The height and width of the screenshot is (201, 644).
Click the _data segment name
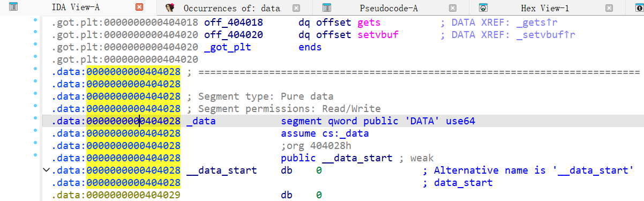(201, 121)
